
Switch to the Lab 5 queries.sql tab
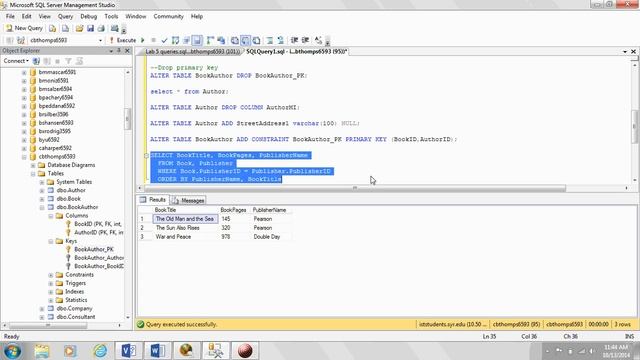(x=192, y=51)
